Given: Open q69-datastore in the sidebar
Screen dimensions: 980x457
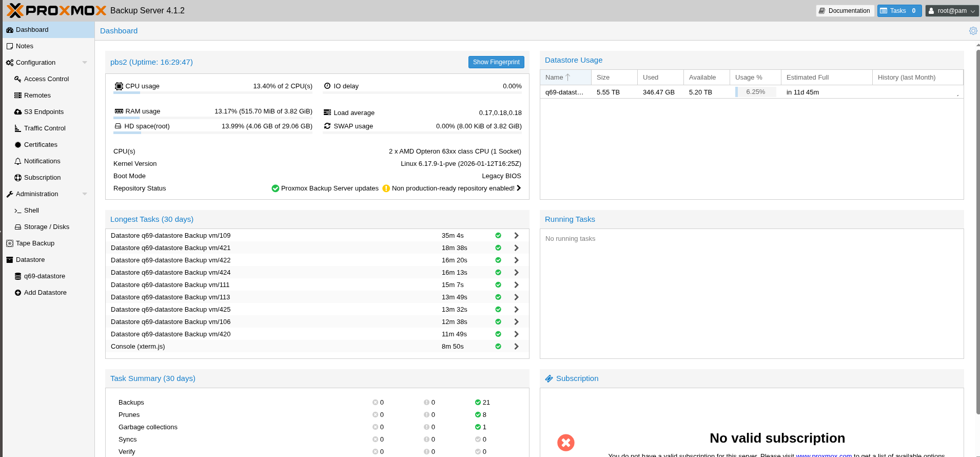Looking at the screenshot, I should [44, 276].
